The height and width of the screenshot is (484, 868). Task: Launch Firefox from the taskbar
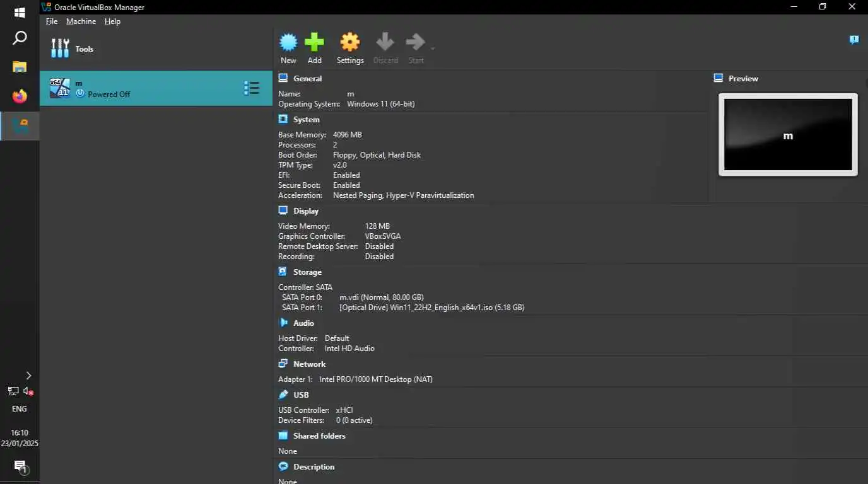[x=20, y=96]
